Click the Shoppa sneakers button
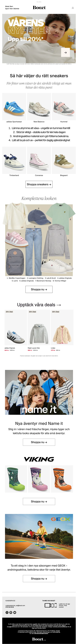Viewport: 78px width, 644px height. [x=39, y=184]
